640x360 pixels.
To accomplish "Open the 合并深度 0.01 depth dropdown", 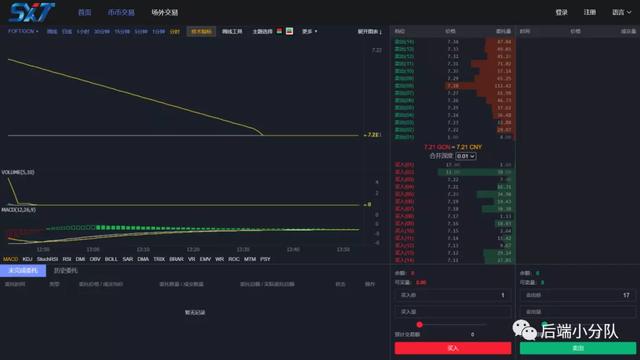I will tap(466, 156).
